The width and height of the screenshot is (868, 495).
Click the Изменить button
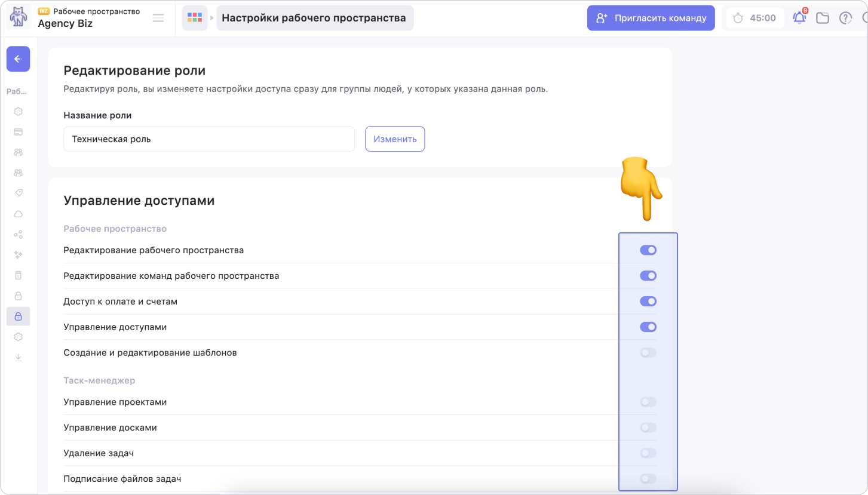(x=395, y=139)
